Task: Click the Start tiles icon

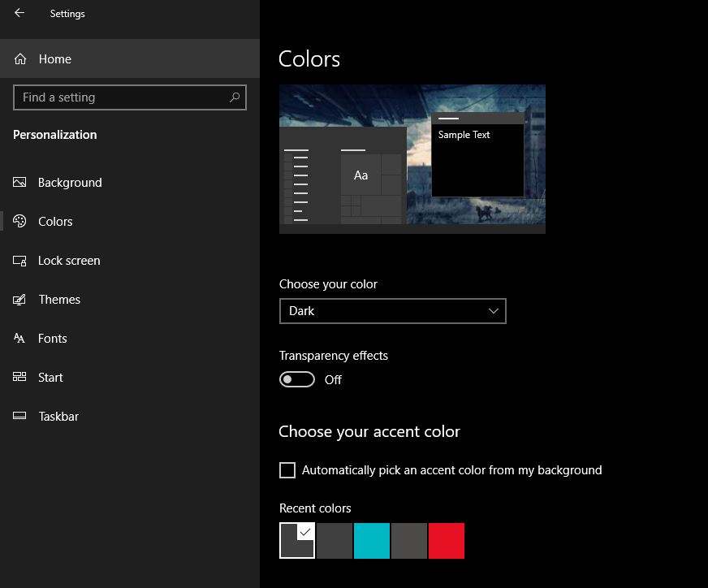Action: (x=20, y=378)
